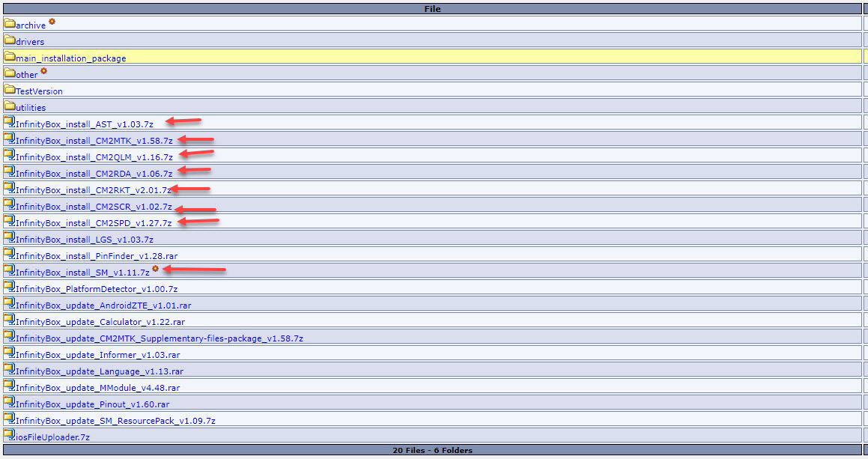Download InfinityBox_install_CM2QLM_v1.16.7z
Viewport: 868px width, 459px height.
pos(94,157)
